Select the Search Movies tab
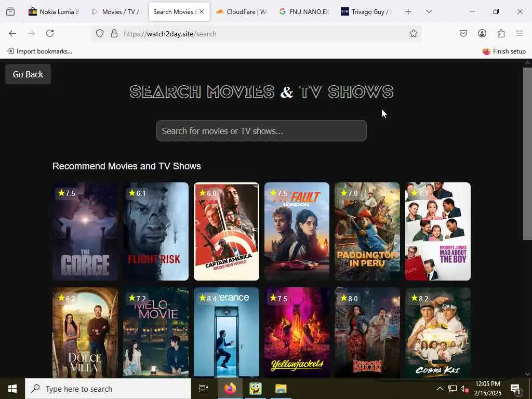 pos(175,12)
